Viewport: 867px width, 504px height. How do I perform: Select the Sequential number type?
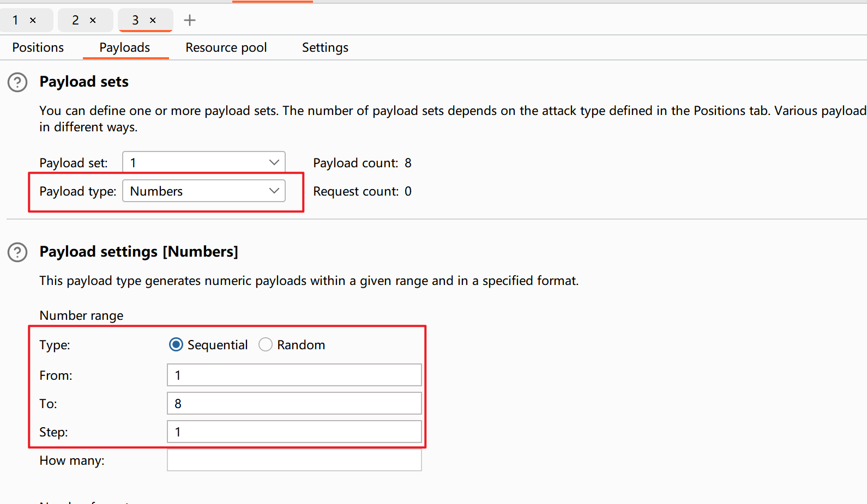click(176, 345)
